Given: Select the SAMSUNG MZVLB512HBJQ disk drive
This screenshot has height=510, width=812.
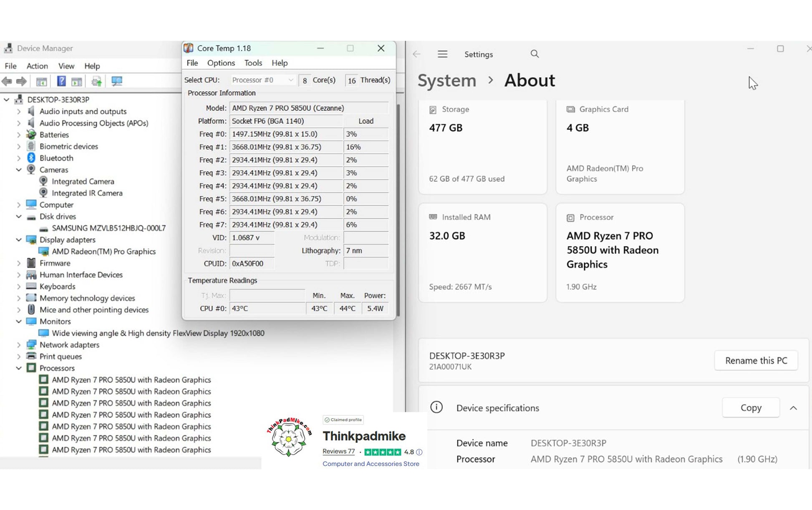Looking at the screenshot, I should pos(108,228).
